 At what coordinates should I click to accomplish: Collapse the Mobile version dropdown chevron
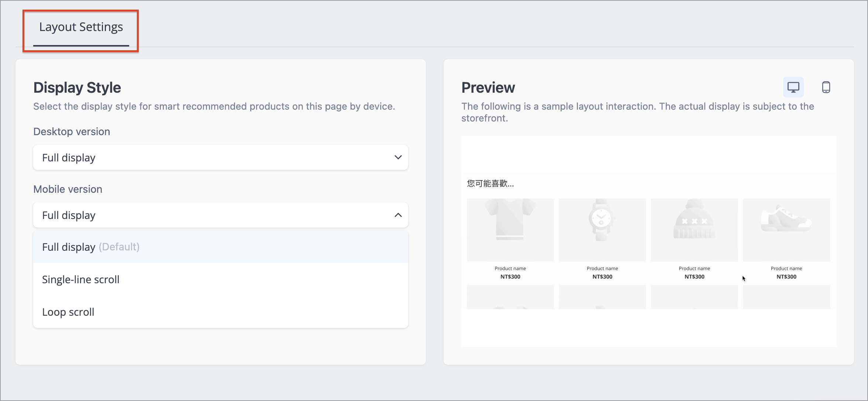(398, 215)
